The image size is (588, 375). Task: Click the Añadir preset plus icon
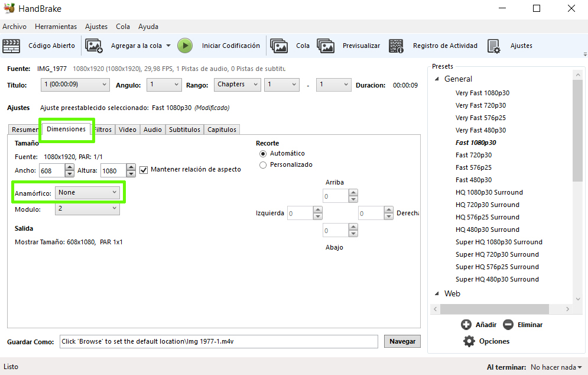click(x=466, y=325)
